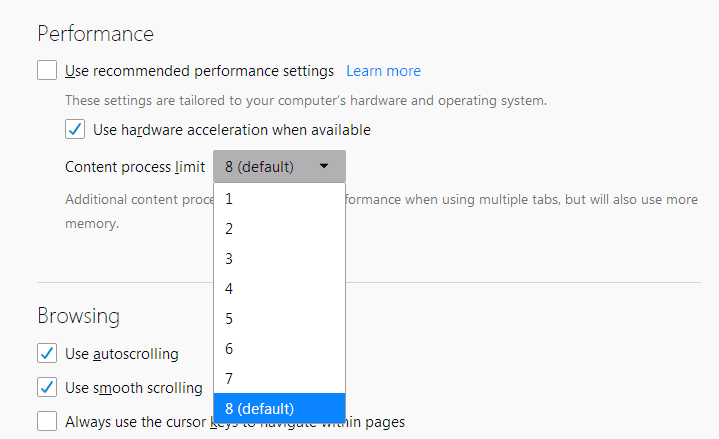Open the Learn more link
This screenshot has height=439, width=719.
tap(383, 71)
